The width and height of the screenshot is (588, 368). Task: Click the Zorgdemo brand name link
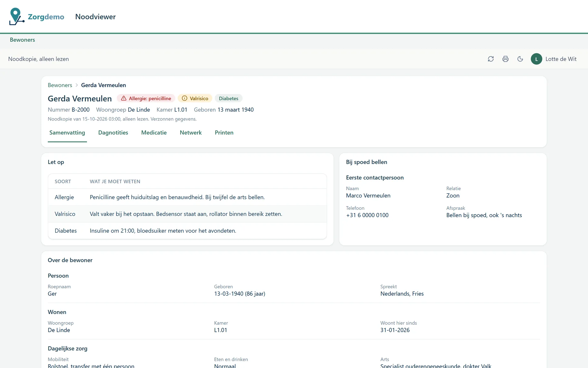tap(46, 17)
